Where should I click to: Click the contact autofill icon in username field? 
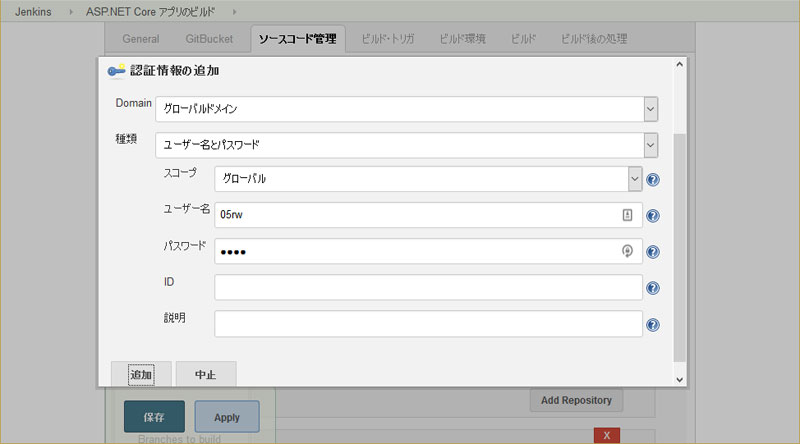[x=627, y=215]
